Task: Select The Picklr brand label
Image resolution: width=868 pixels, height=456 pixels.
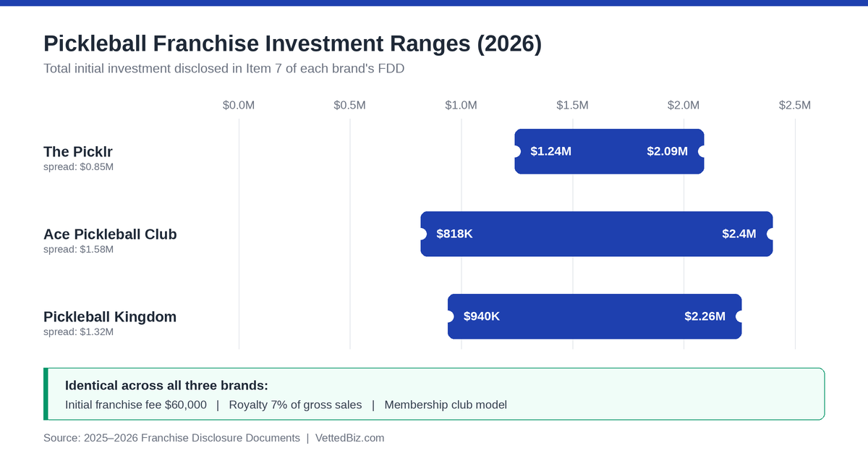Action: coord(78,152)
